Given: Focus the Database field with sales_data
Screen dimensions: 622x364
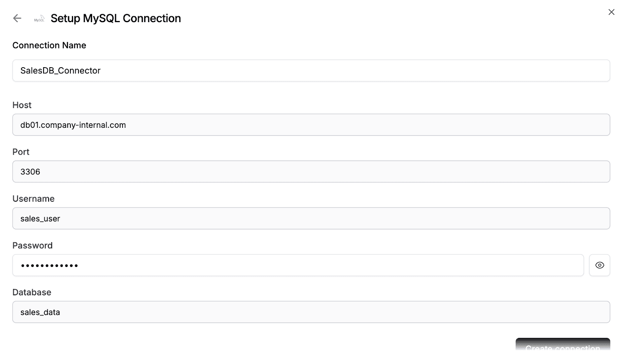Looking at the screenshot, I should coord(311,312).
